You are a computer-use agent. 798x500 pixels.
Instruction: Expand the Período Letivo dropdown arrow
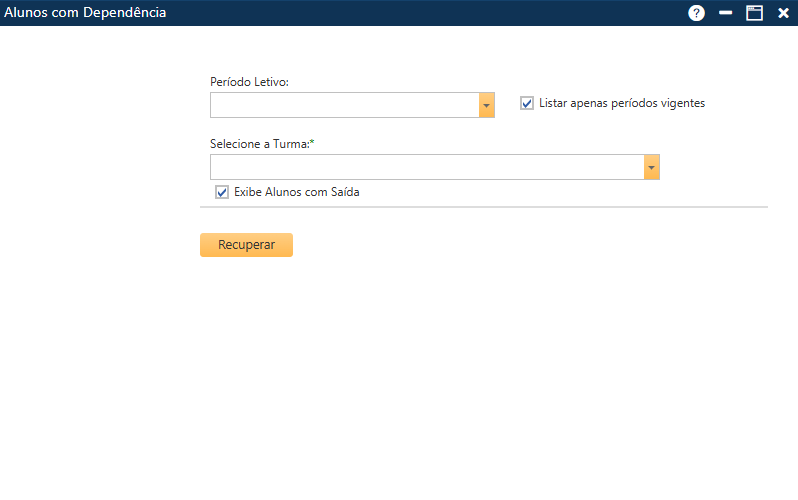(487, 105)
